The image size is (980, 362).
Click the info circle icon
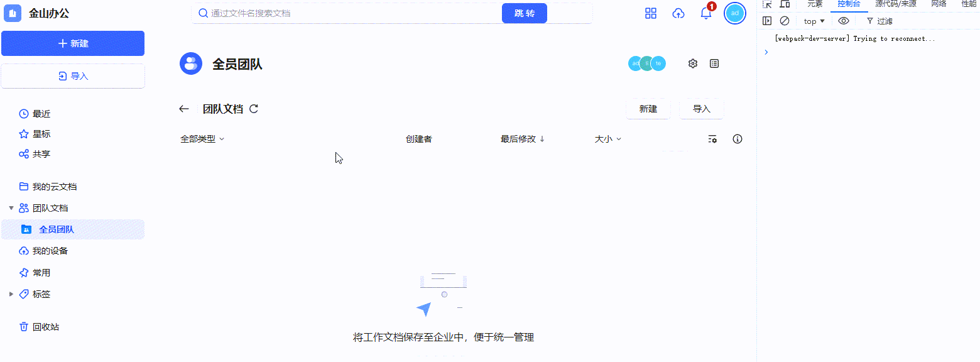click(x=738, y=139)
